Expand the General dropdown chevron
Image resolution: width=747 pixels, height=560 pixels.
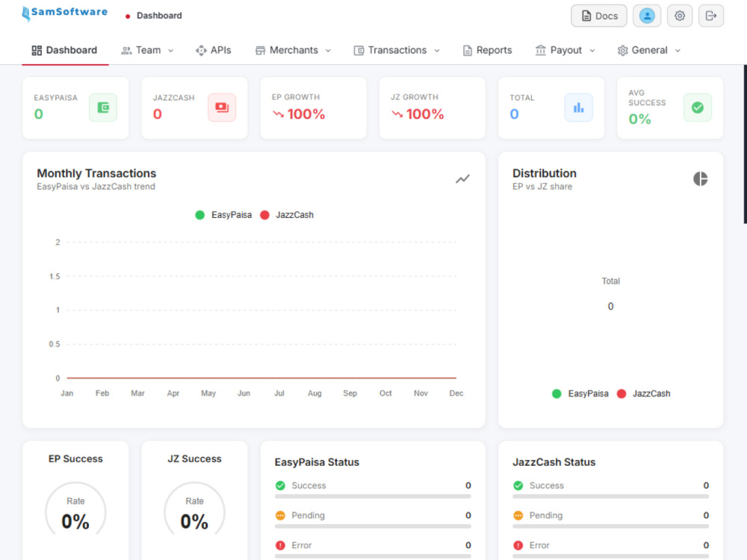point(678,51)
